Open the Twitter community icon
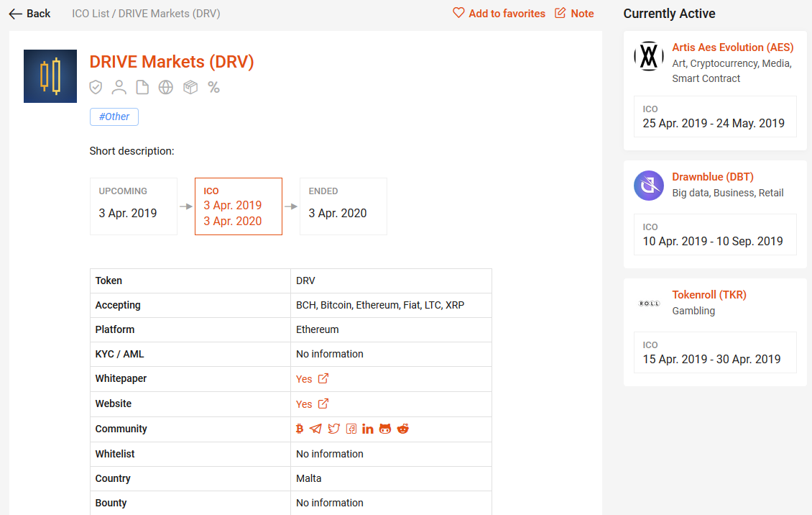Viewport: 812px width, 515px height. 334,429
